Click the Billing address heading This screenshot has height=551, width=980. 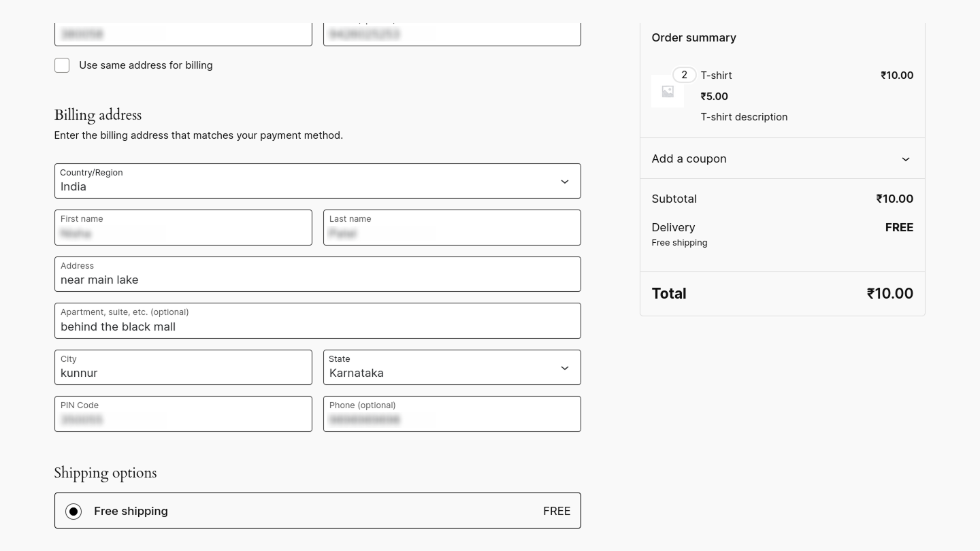click(98, 115)
